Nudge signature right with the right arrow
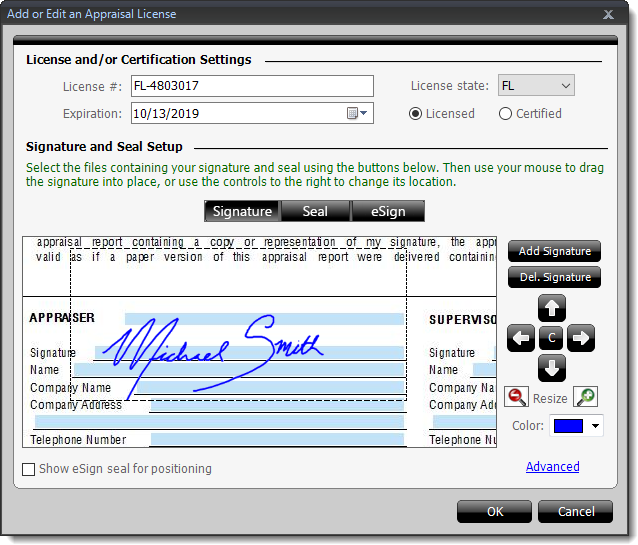Screen dimensions: 638x545 tap(581, 338)
